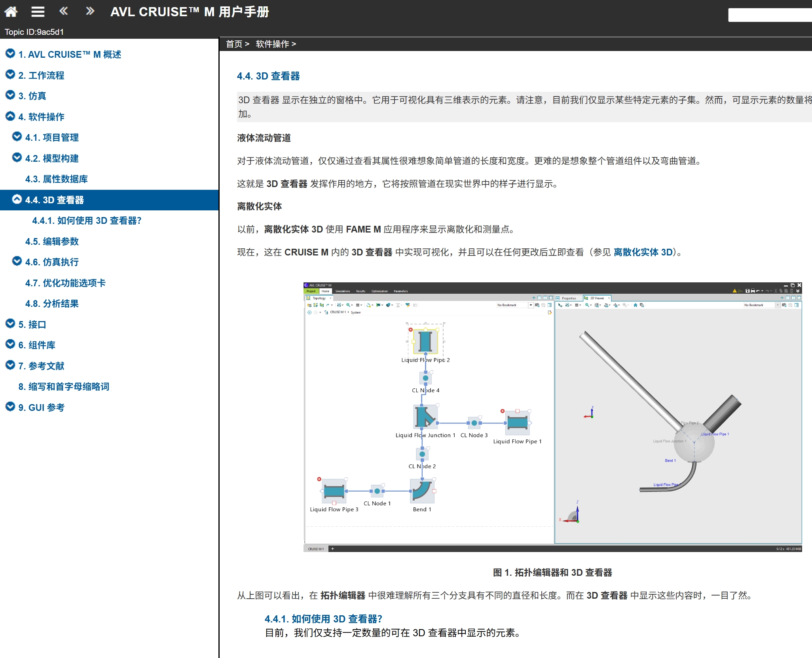This screenshot has height=658, width=812.
Task: Click the topology and 3D viewer figure image
Action: pos(552,417)
